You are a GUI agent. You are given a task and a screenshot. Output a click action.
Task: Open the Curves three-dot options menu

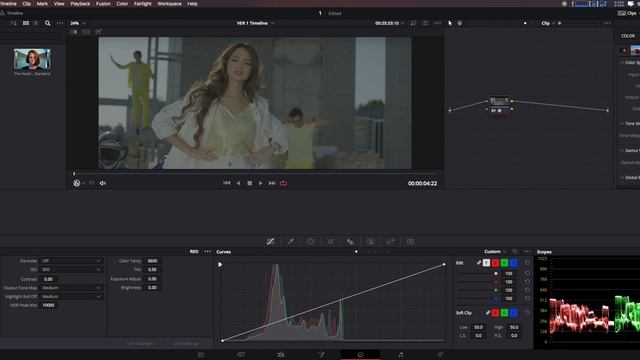pyautogui.click(x=527, y=251)
